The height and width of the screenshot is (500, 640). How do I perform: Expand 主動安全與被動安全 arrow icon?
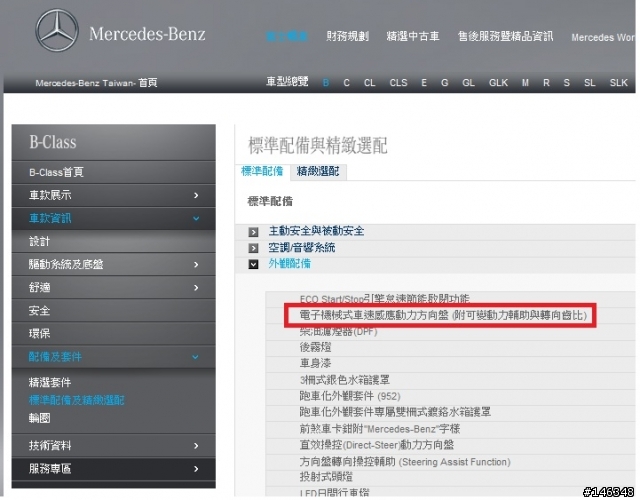pyautogui.click(x=253, y=232)
